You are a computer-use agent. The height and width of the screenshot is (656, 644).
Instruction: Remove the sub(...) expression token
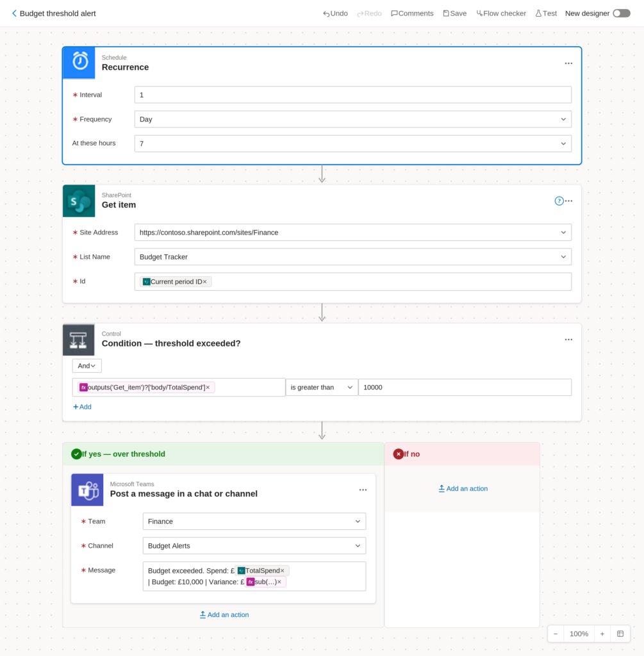(x=279, y=582)
